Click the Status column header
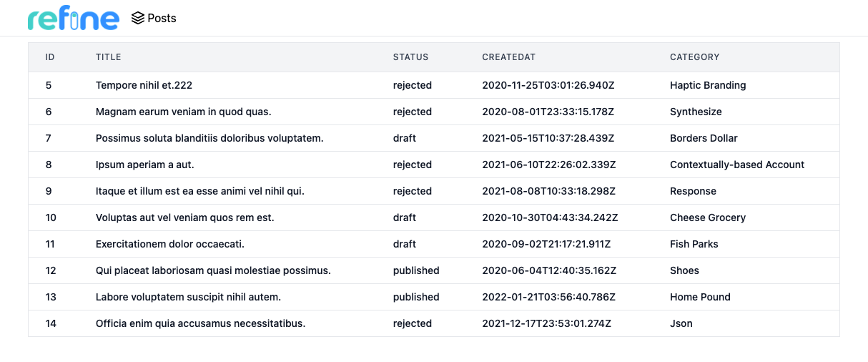Image resolution: width=868 pixels, height=362 pixels. pyautogui.click(x=410, y=57)
